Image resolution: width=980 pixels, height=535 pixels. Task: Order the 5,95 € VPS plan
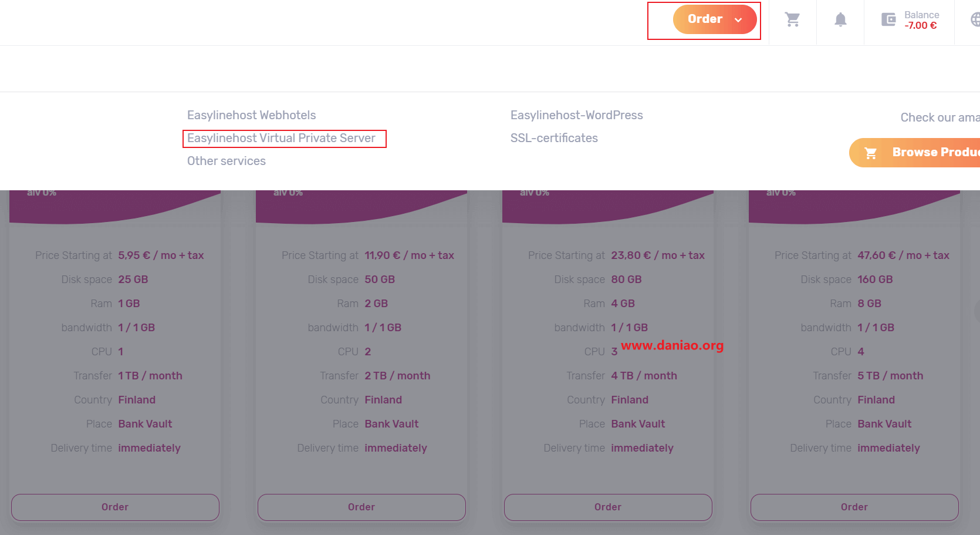[x=115, y=507]
